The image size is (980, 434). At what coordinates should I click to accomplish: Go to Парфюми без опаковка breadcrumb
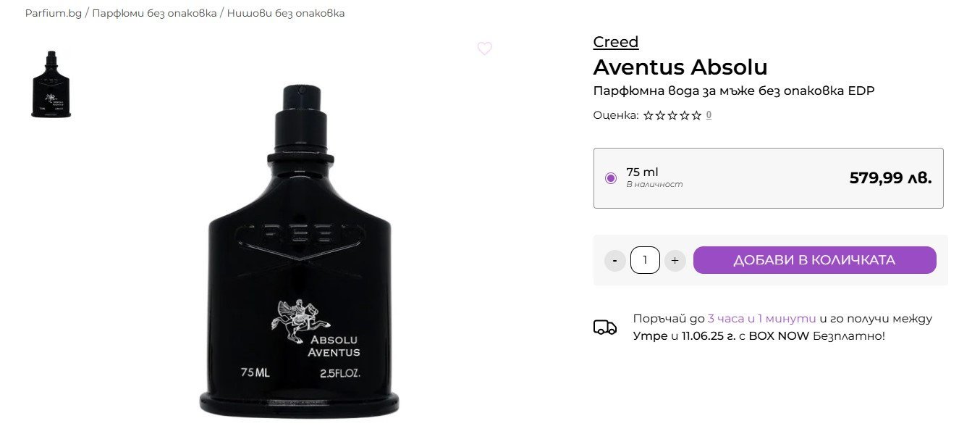(x=154, y=14)
